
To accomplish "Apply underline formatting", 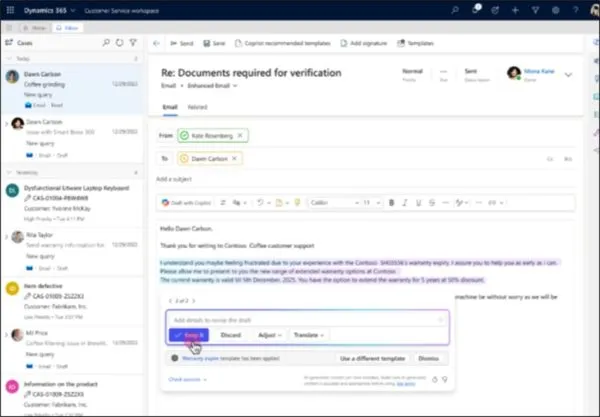I will point(418,203).
